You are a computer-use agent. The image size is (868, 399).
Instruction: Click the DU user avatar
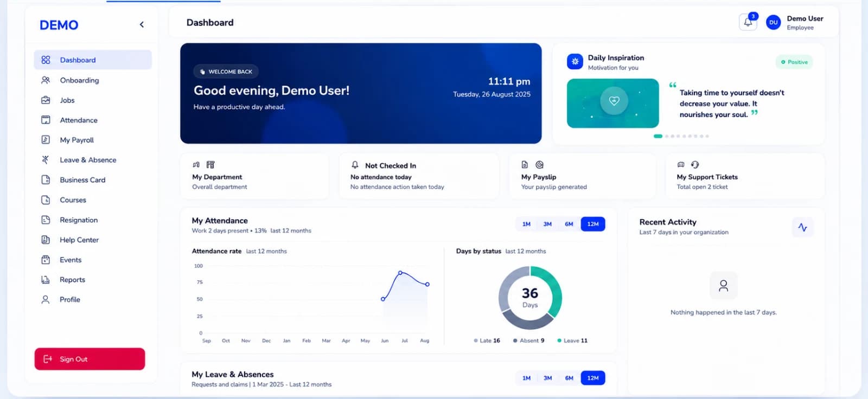[773, 22]
